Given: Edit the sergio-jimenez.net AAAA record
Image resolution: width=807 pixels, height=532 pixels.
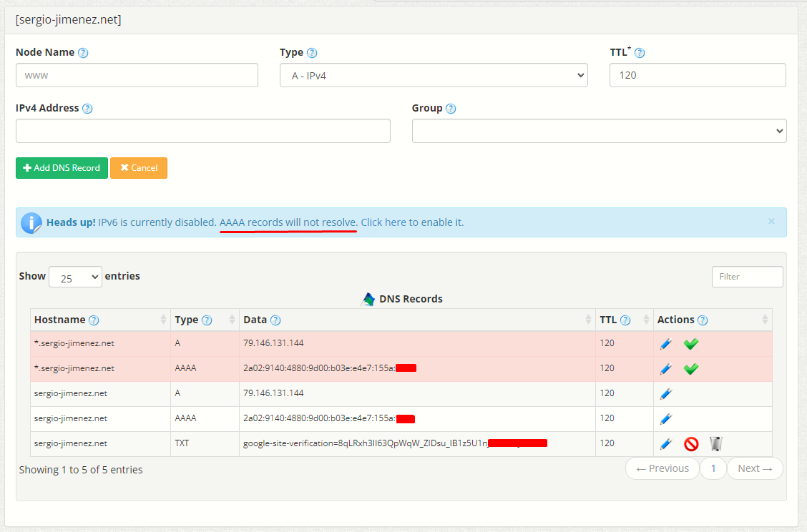Looking at the screenshot, I should [666, 419].
